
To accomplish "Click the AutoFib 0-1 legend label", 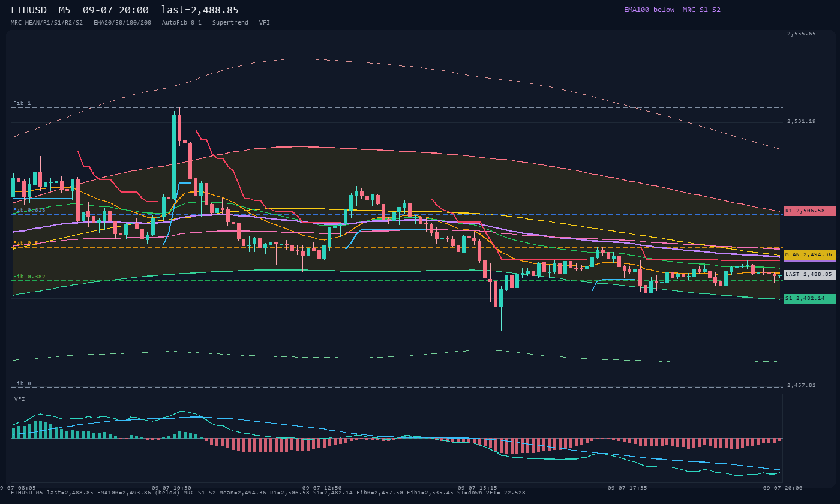I will click(182, 22).
